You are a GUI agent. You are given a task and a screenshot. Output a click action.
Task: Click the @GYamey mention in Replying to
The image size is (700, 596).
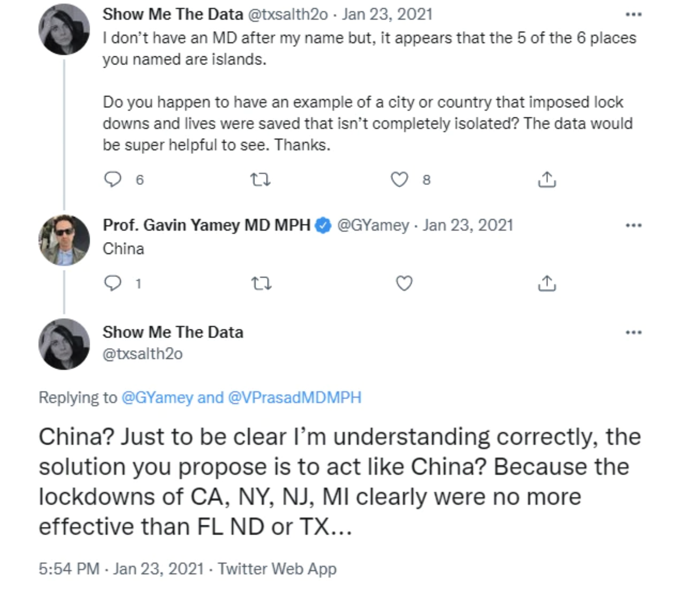[157, 397]
